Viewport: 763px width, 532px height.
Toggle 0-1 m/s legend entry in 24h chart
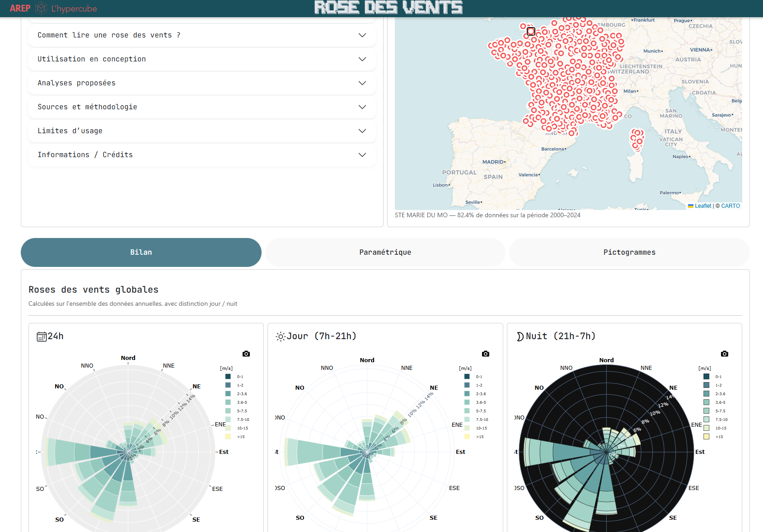[234, 377]
